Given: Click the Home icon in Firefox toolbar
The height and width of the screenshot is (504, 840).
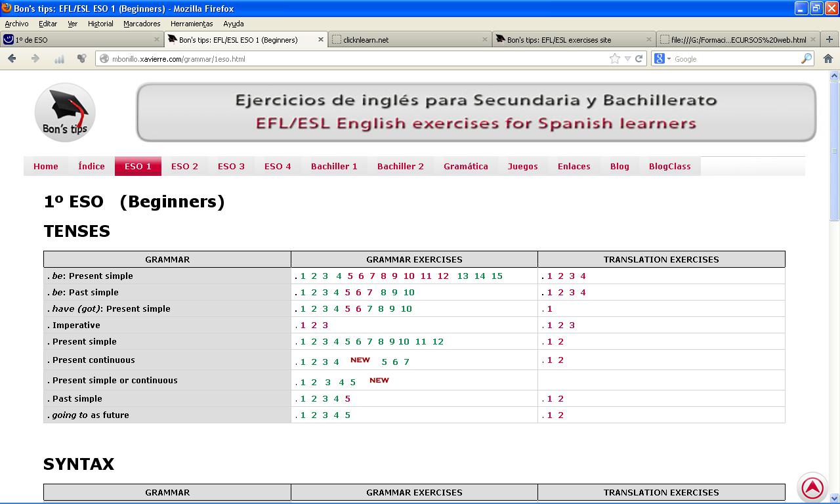Looking at the screenshot, I should pos(828,58).
